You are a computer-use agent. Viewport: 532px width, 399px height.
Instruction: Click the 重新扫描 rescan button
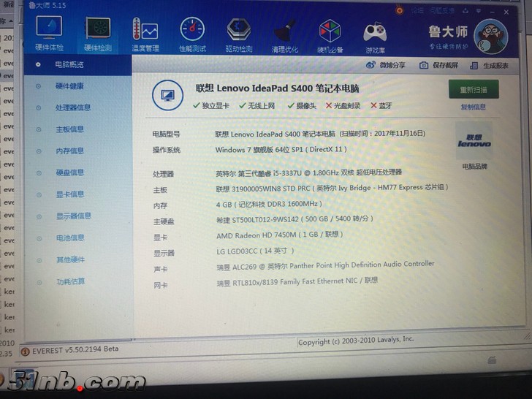click(x=474, y=90)
